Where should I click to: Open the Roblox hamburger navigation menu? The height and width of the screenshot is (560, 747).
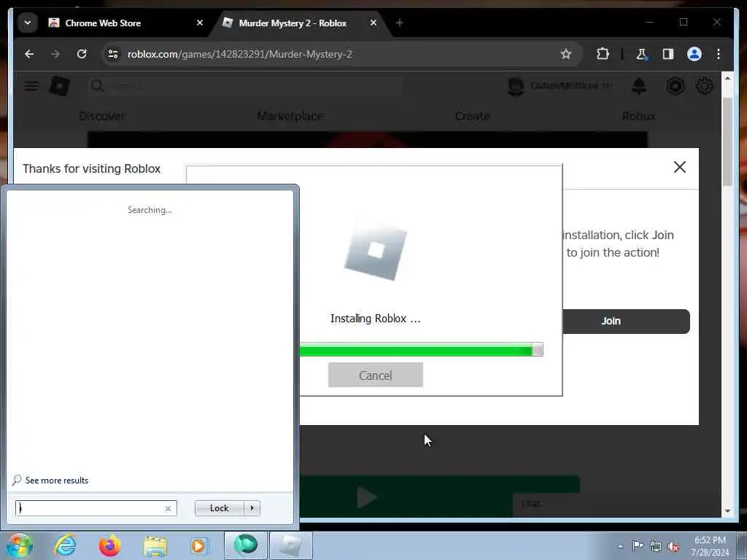[31, 86]
